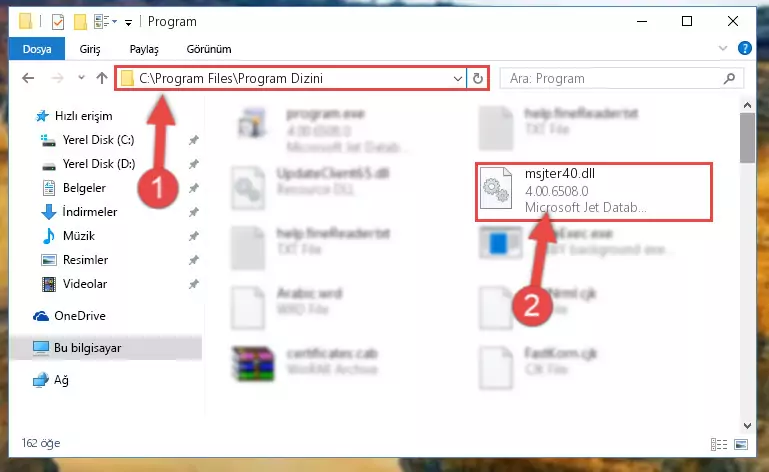Open the Customize Quick Access Toolbar dropdown
The image size is (769, 472).
[x=128, y=23]
